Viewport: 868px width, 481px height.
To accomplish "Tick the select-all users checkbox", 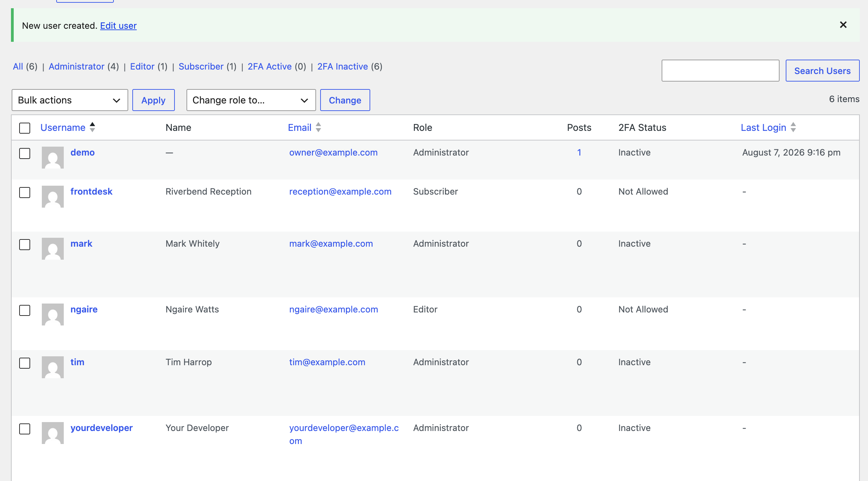I will coord(25,128).
